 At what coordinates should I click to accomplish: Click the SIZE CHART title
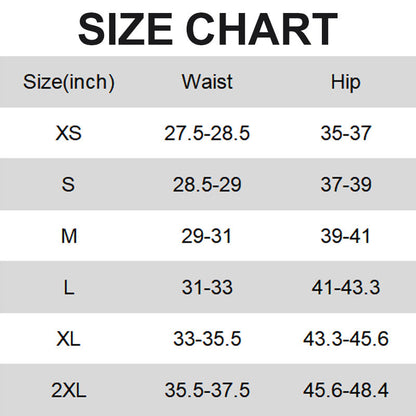[208, 29]
